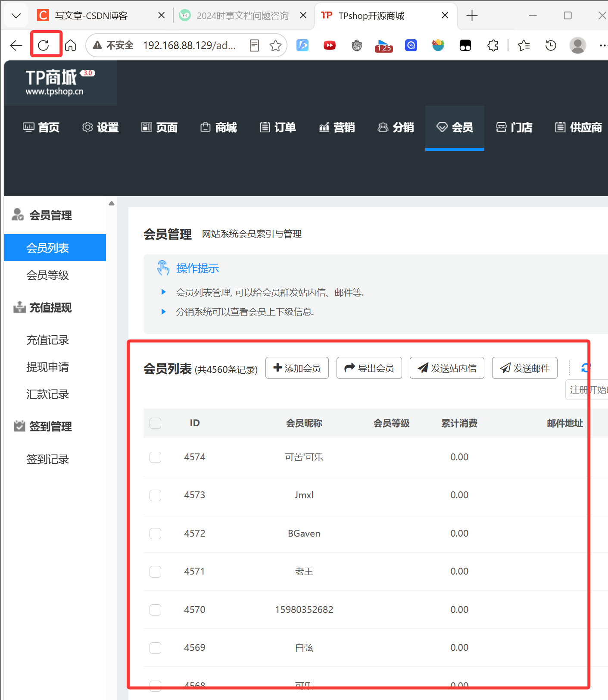608x700 pixels.
Task: Check the box for member 4571 老王
Action: [x=155, y=572]
